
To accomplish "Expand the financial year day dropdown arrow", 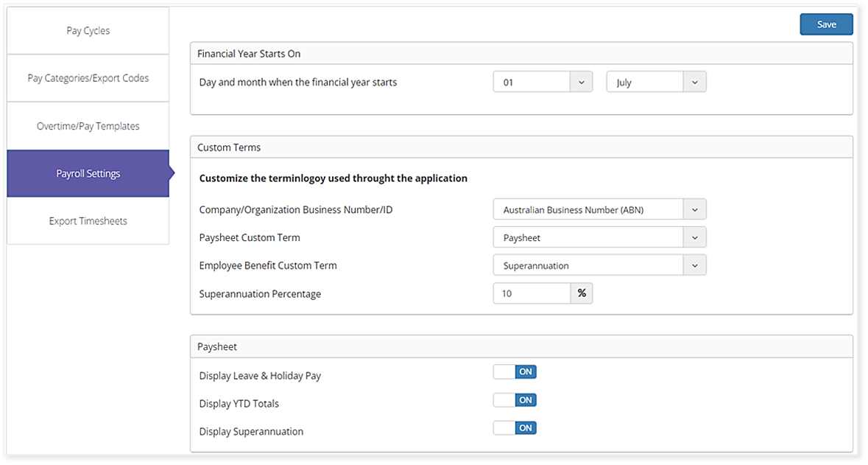I will coord(581,83).
